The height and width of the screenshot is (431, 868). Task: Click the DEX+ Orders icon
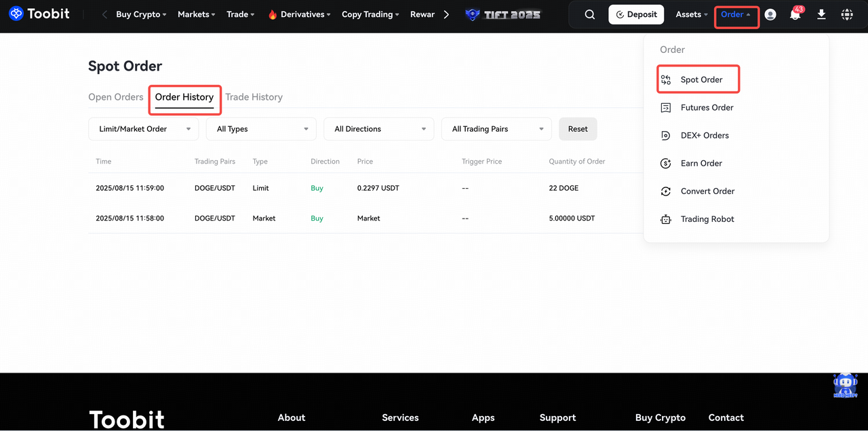point(666,136)
